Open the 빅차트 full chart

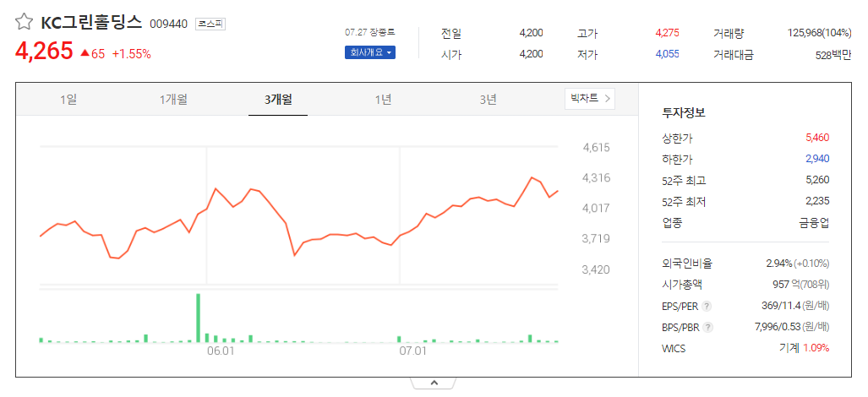pyautogui.click(x=590, y=99)
